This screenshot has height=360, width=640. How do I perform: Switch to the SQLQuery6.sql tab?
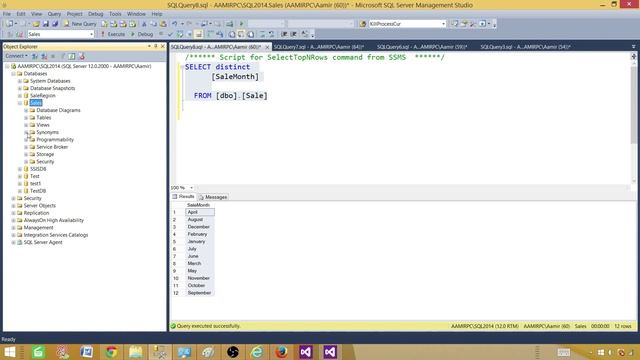[x=422, y=47]
